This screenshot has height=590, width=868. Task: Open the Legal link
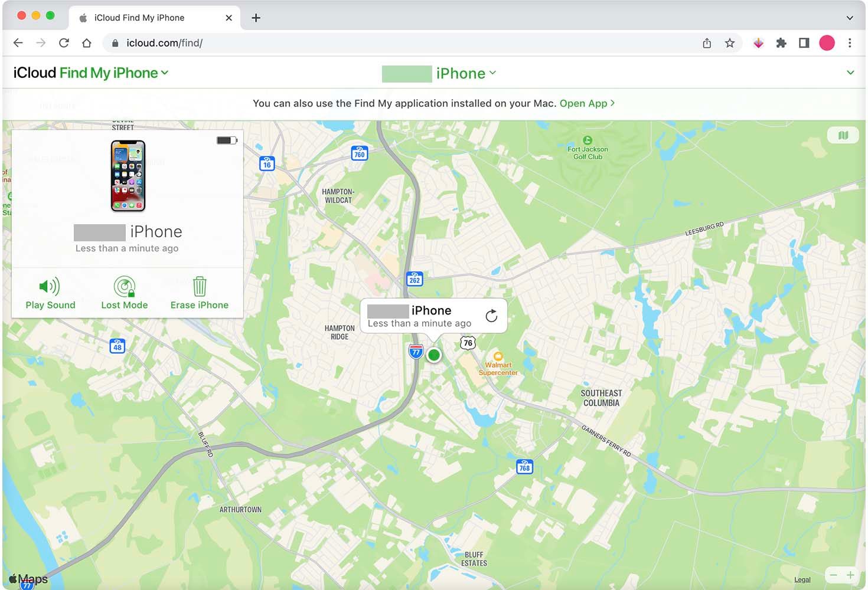point(802,579)
